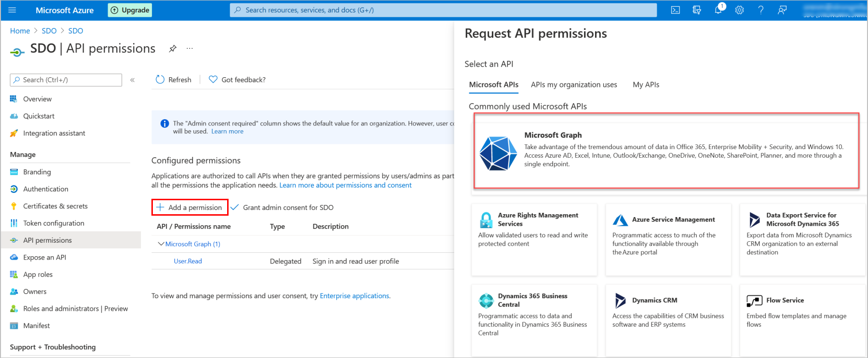The width and height of the screenshot is (868, 358).
Task: Click the info icon in the admin consent banner
Action: (x=164, y=124)
